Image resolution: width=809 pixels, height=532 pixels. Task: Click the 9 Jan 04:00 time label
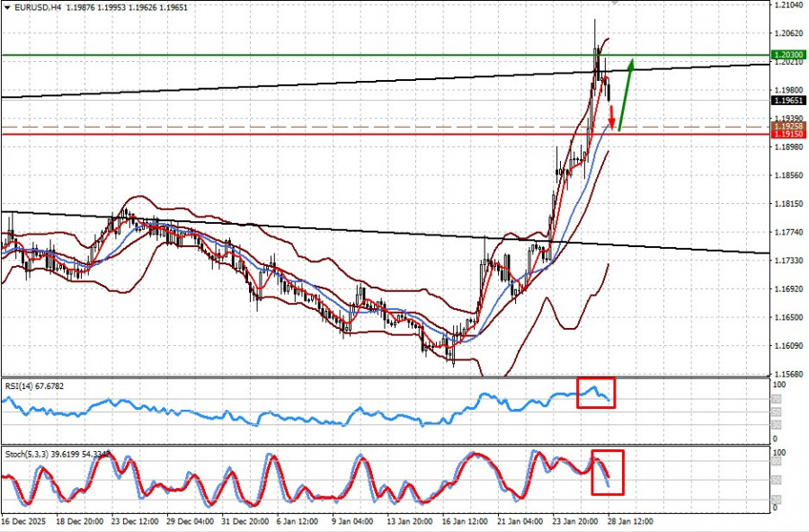point(354,521)
